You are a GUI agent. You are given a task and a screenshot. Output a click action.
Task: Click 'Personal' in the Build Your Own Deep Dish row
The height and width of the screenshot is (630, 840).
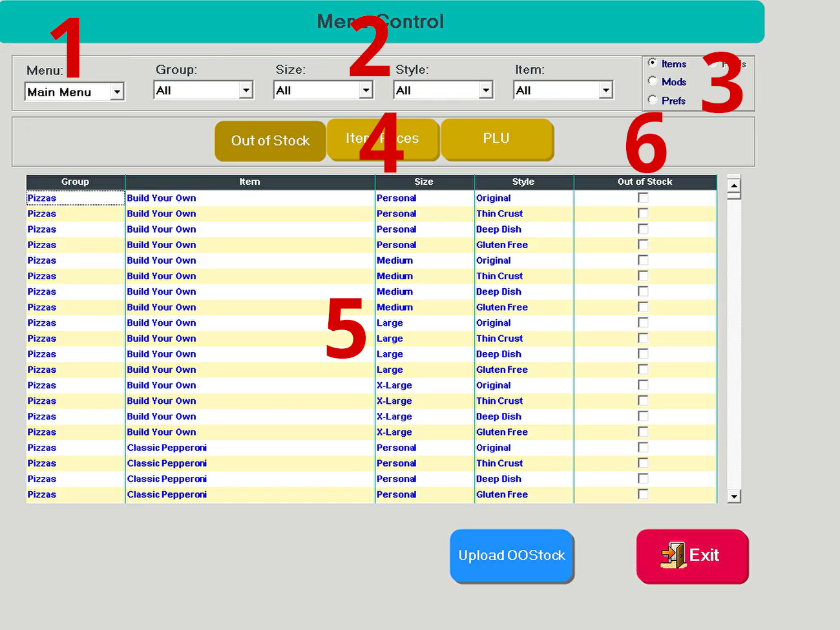pos(397,229)
